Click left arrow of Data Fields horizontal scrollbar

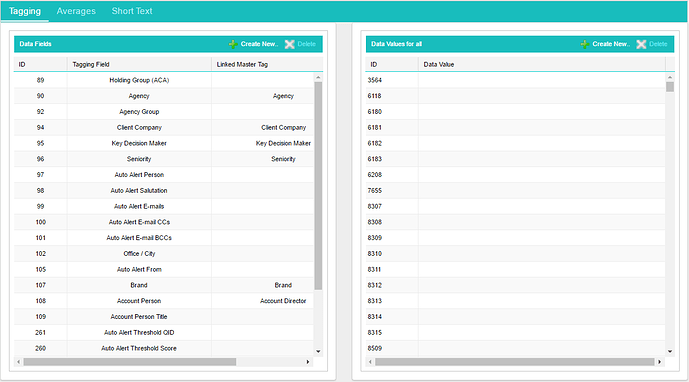pos(18,362)
